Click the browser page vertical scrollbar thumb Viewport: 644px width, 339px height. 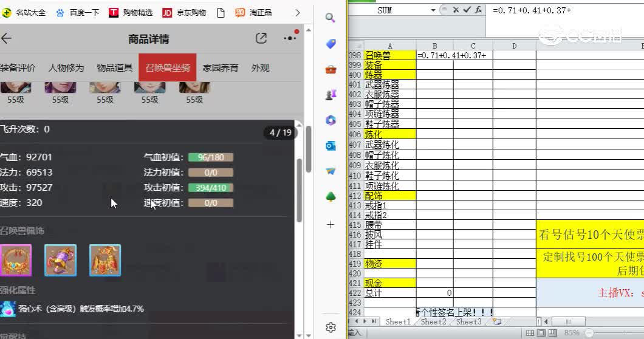(x=309, y=149)
